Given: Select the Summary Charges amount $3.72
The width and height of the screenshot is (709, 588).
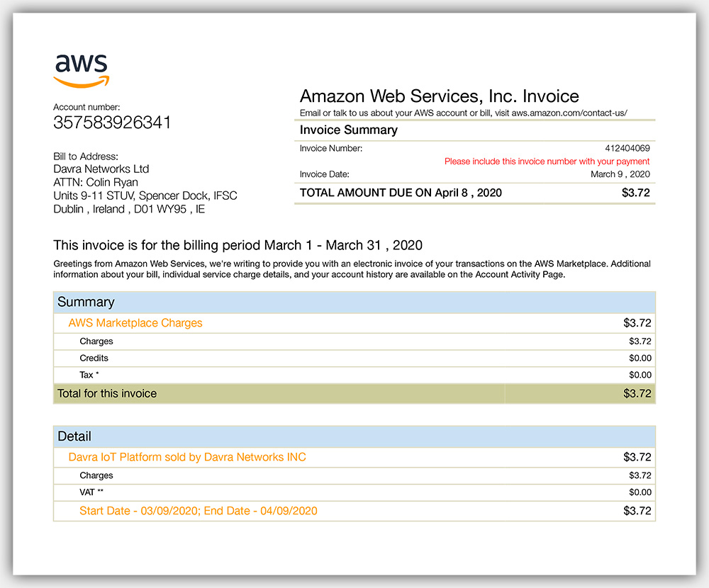Looking at the screenshot, I should coord(640,341).
